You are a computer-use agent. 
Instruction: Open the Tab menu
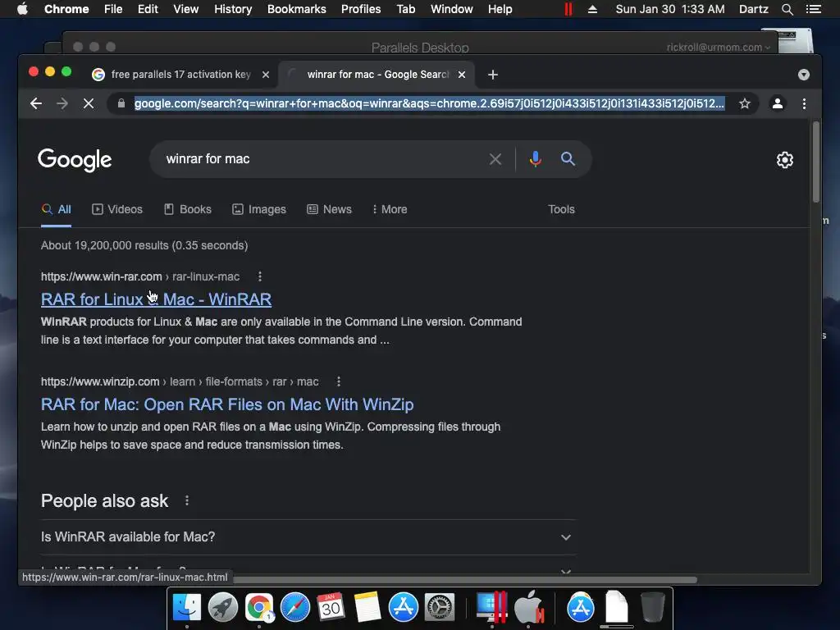point(406,9)
